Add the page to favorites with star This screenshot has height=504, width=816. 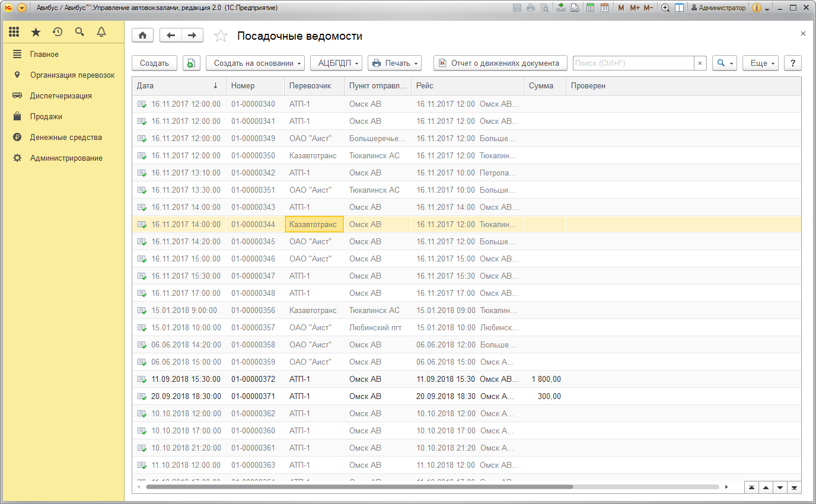[x=221, y=36]
